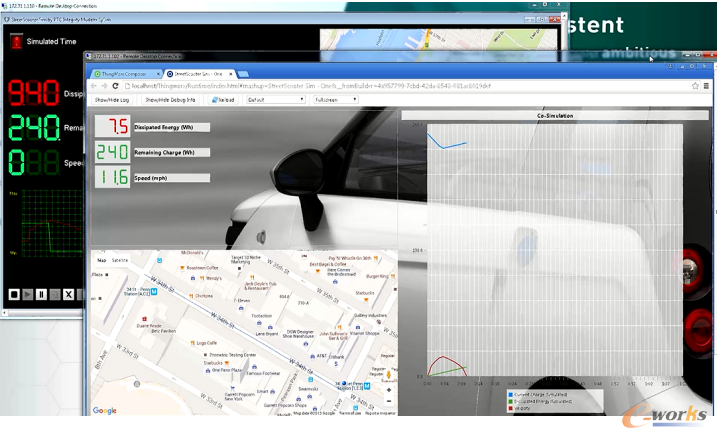
Task: Click the Dissipated Energy (Wh) gauge value
Action: coord(112,126)
